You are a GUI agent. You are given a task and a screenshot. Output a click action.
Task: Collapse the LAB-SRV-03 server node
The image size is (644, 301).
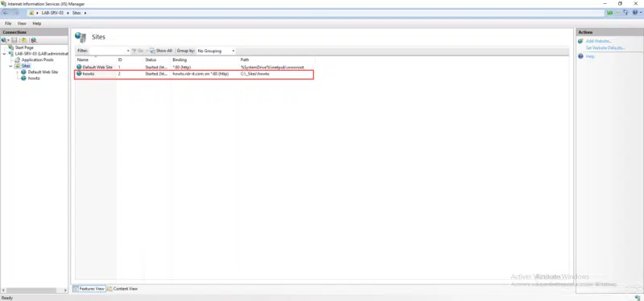click(5, 54)
